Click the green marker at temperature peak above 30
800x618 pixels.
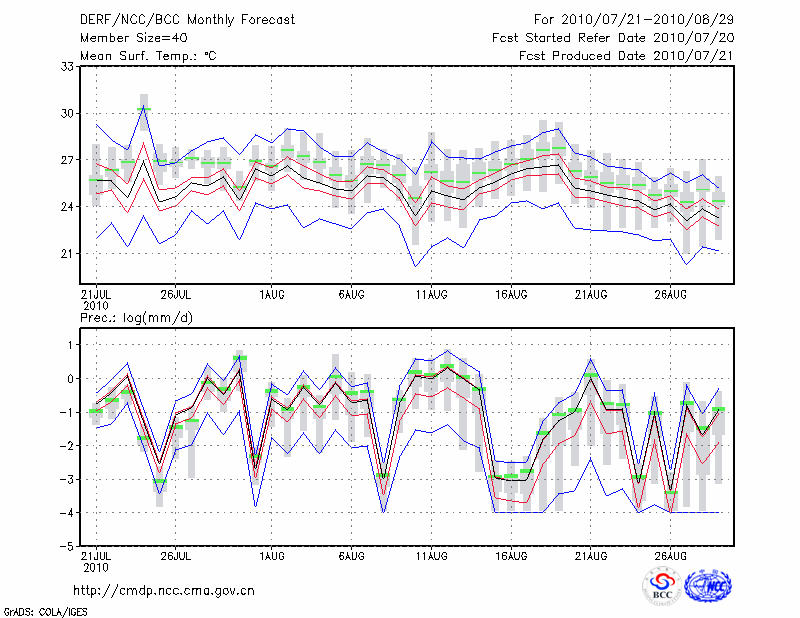(144, 108)
